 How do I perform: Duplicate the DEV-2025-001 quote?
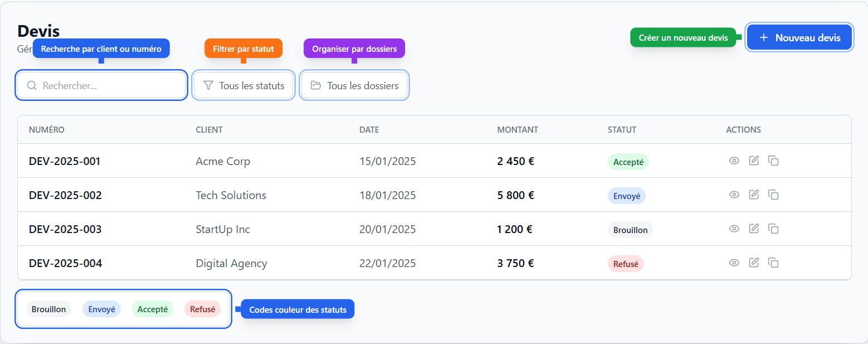(x=773, y=161)
